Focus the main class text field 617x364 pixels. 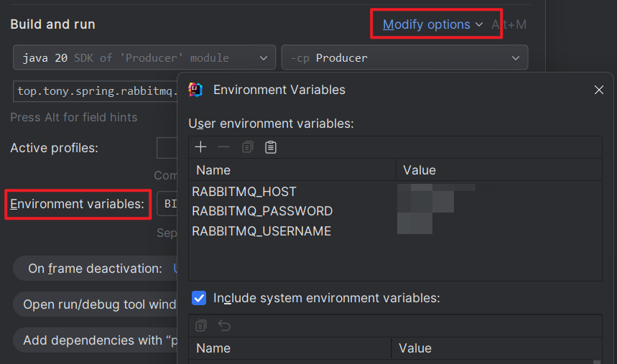(x=95, y=92)
